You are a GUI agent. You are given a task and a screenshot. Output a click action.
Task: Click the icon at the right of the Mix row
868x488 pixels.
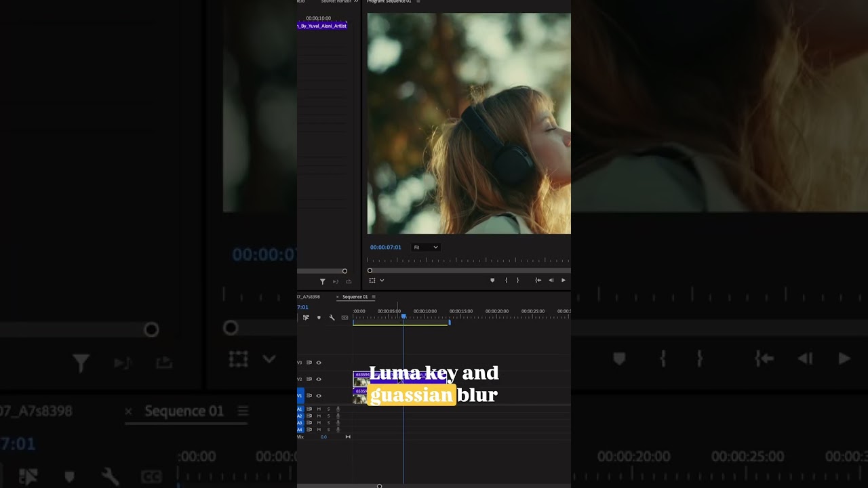tap(348, 436)
